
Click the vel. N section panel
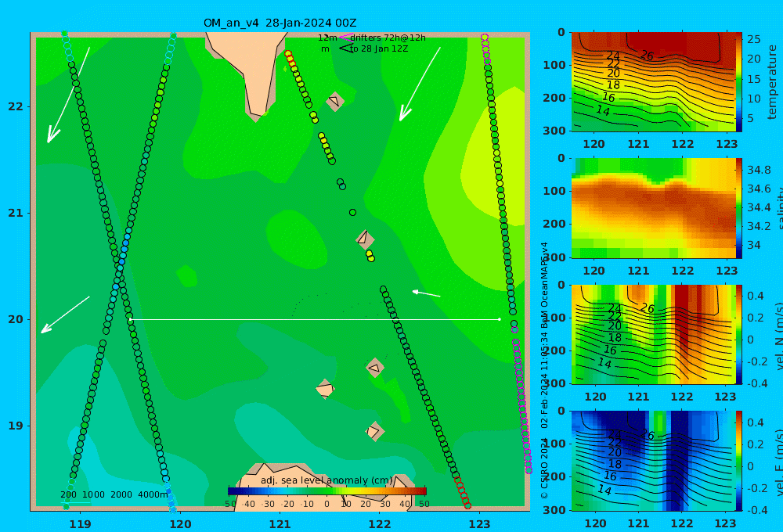[653, 334]
